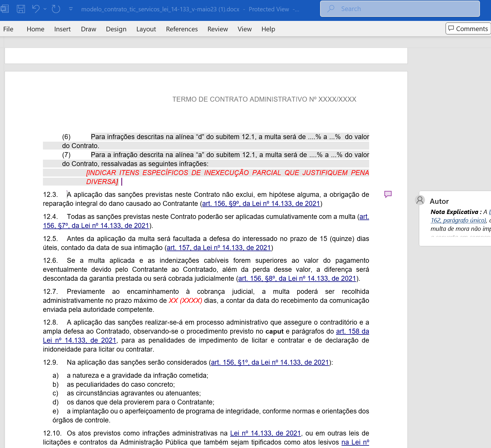Viewport: 491px width, 448px height.
Task: Click the Undo arrow icon
Action: tap(36, 9)
